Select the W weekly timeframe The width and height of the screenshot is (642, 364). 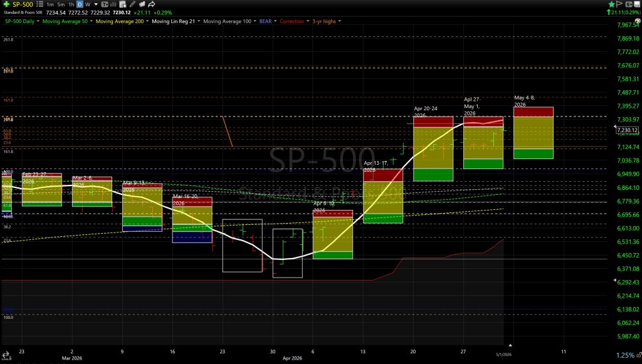[88, 4]
